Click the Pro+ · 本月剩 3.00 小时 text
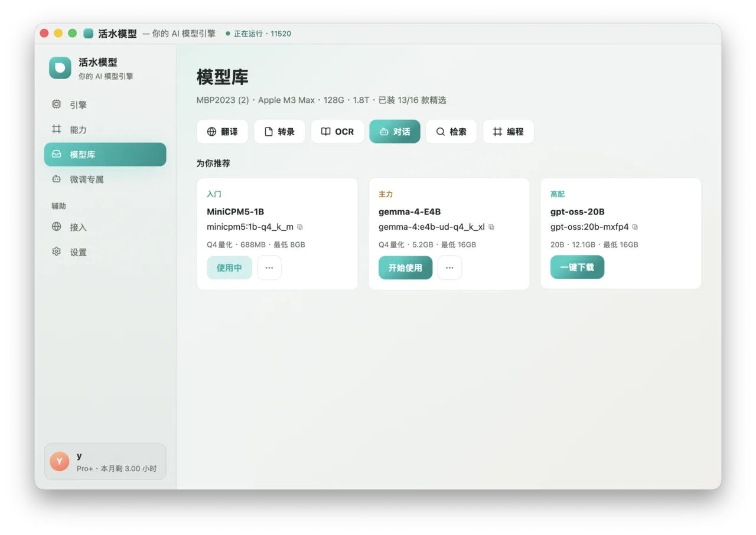 point(116,468)
